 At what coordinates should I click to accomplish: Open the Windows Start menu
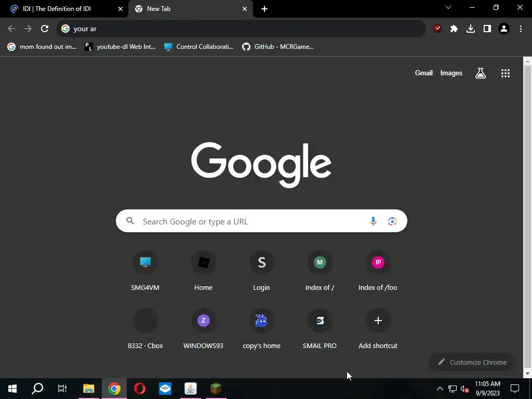point(12,389)
